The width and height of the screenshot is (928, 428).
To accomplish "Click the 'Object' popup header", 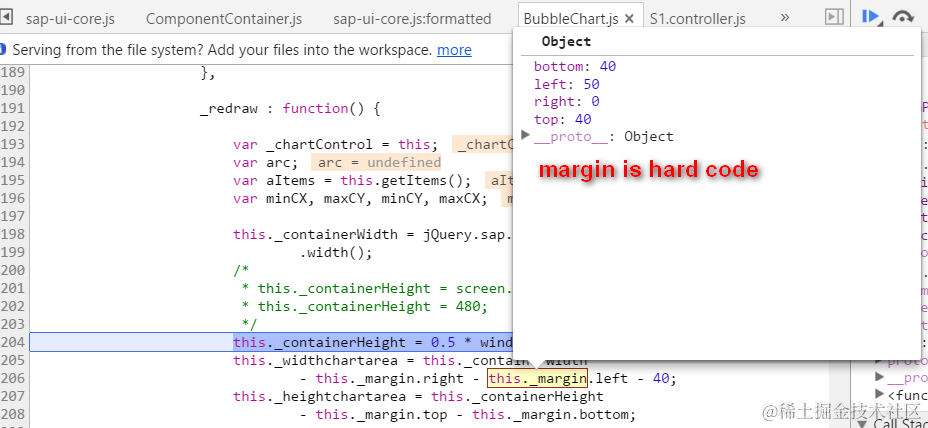I will click(x=566, y=41).
